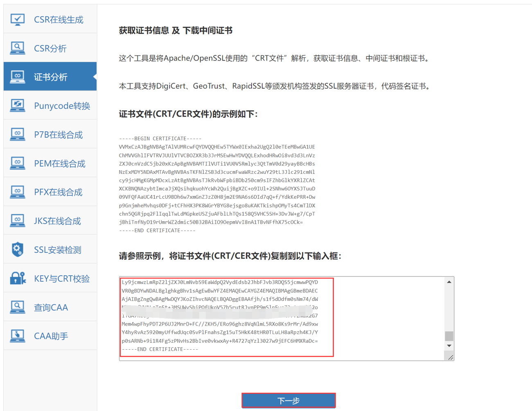Click the KEY与CRT校验 padlock icon
Image resolution: width=532 pixels, height=411 pixels.
(x=18, y=278)
